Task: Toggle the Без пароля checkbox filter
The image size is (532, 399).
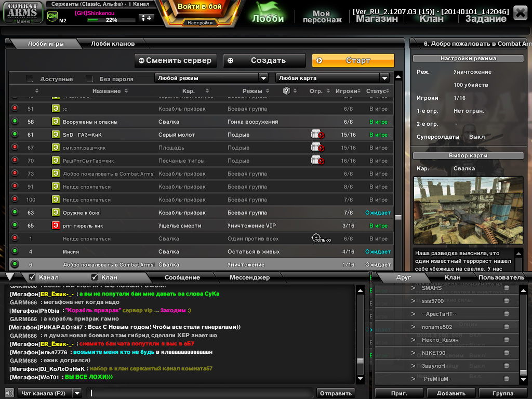Action: tap(89, 79)
